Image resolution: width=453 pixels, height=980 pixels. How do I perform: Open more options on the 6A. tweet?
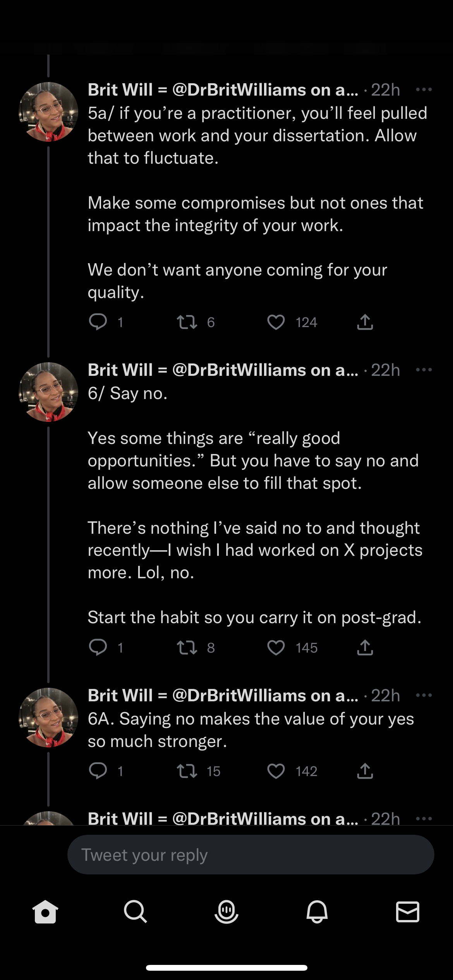tap(424, 696)
